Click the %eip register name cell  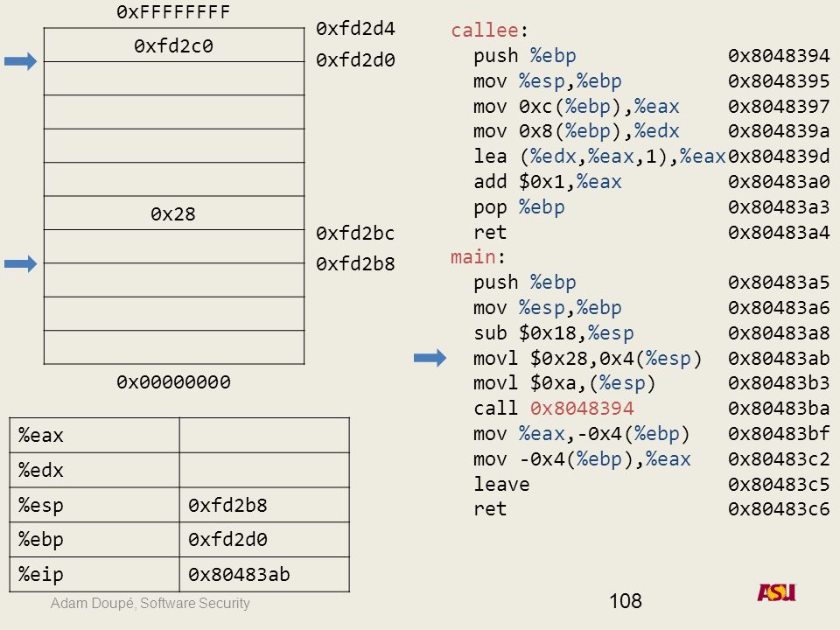[94, 575]
